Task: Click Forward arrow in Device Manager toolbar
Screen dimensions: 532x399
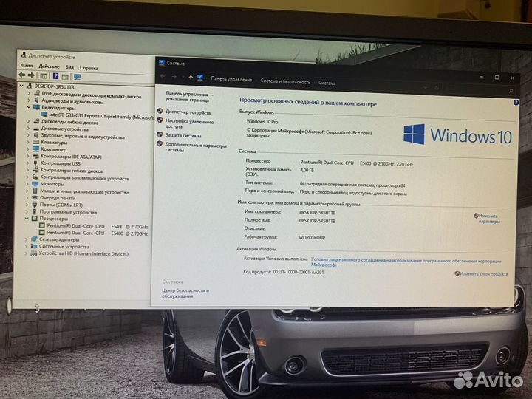Action: (x=31, y=75)
